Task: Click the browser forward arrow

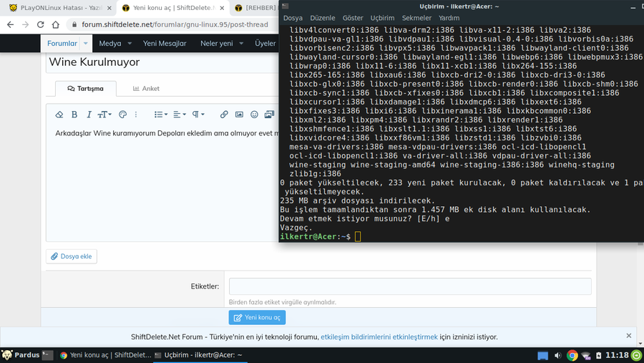Action: point(26,24)
